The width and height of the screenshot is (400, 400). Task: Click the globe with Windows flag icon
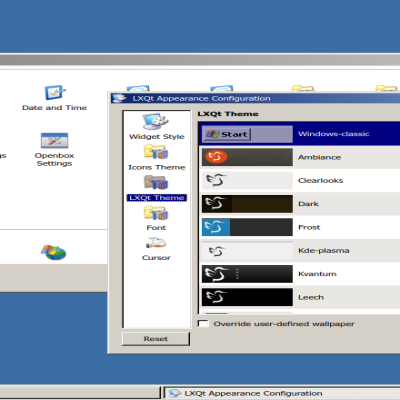(54, 252)
